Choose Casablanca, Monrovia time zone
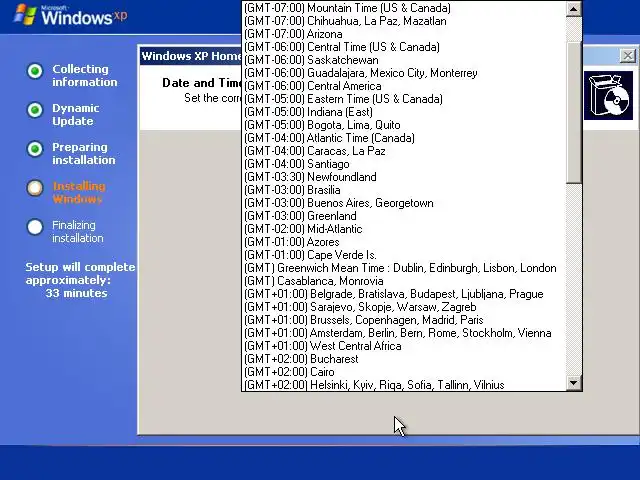Image resolution: width=640 pixels, height=480 pixels. tap(404, 281)
